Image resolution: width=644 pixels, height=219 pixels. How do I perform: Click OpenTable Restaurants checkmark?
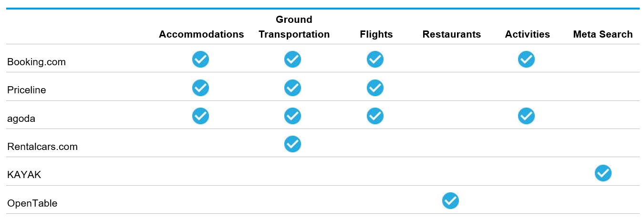[450, 201]
